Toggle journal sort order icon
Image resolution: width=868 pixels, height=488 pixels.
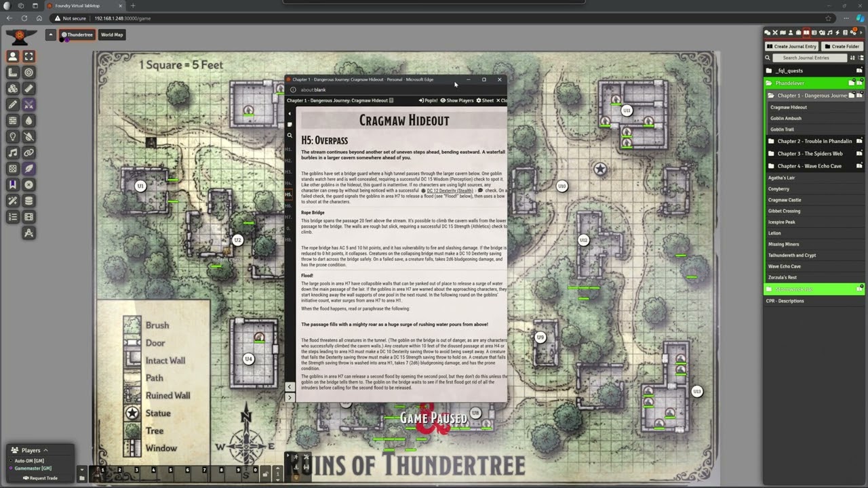click(x=852, y=58)
